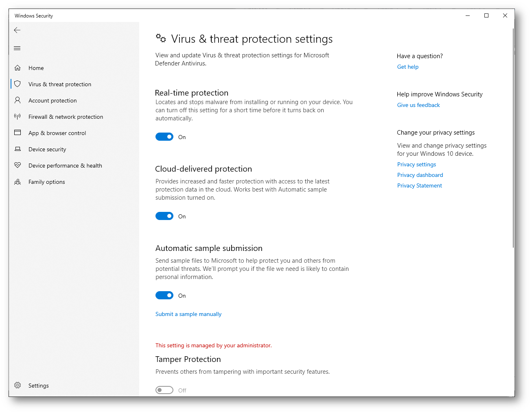Screen dimensions: 532x414
Task: Click the Firewall & network protection antenna icon
Action: (18, 116)
